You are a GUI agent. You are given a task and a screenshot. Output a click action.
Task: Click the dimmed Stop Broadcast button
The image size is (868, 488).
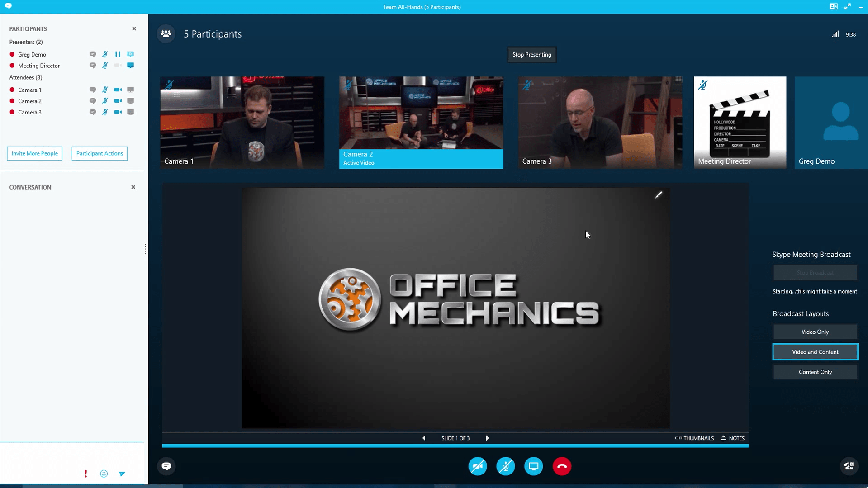click(x=815, y=273)
